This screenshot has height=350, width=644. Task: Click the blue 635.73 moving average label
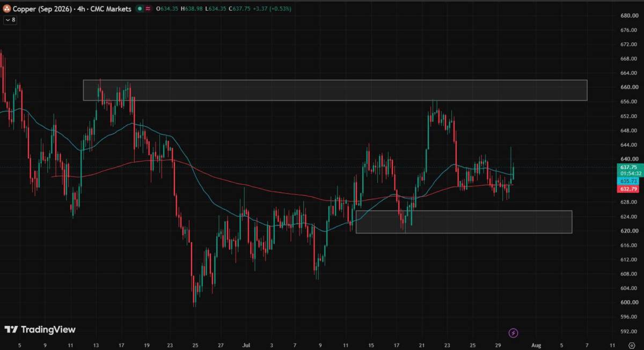(627, 181)
